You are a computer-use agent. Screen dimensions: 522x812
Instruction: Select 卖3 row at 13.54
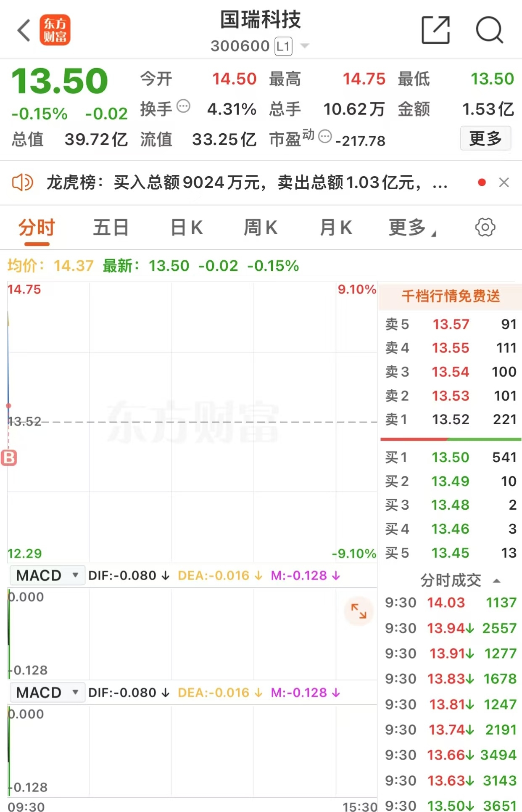pyautogui.click(x=451, y=372)
